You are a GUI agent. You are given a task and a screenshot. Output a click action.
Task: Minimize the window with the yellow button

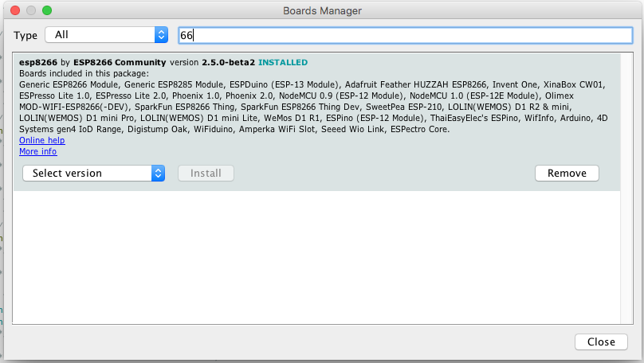pyautogui.click(x=31, y=11)
